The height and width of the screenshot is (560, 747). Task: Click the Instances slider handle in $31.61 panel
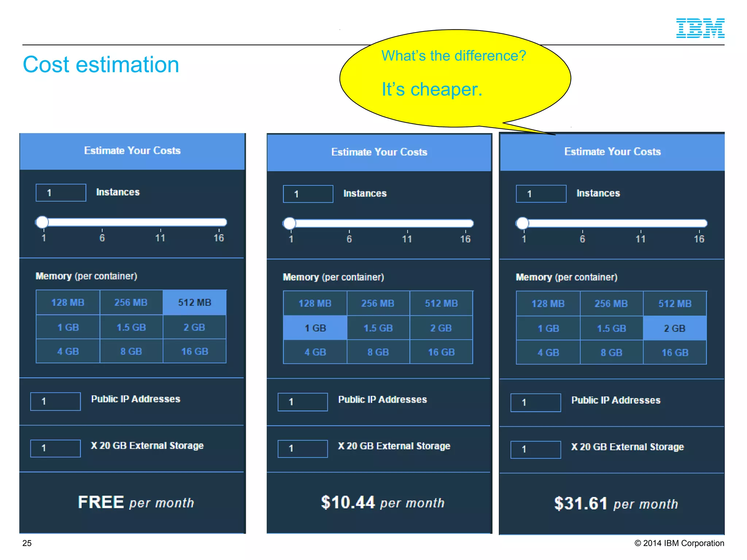(523, 223)
